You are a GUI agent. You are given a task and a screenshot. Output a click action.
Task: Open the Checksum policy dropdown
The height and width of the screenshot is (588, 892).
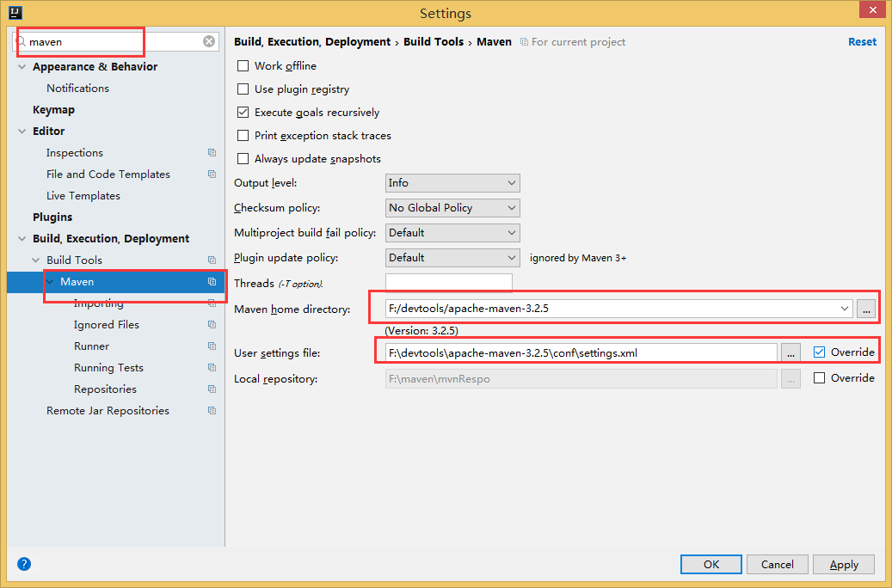pyautogui.click(x=452, y=208)
